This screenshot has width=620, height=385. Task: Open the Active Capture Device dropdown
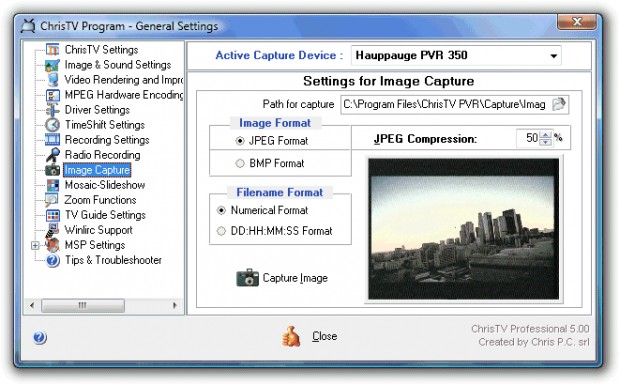tap(554, 56)
